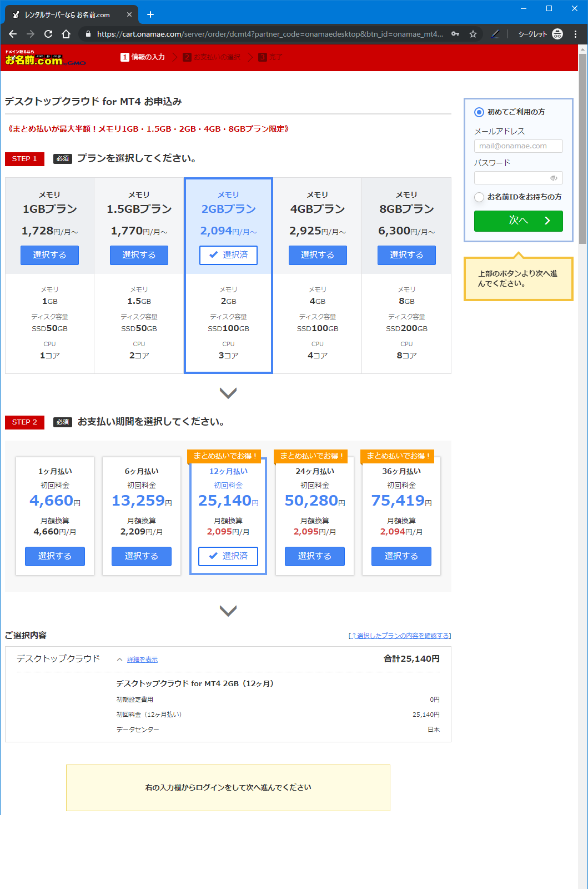Select the 36ヶ月払い payment period
The height and width of the screenshot is (889, 588).
click(401, 556)
